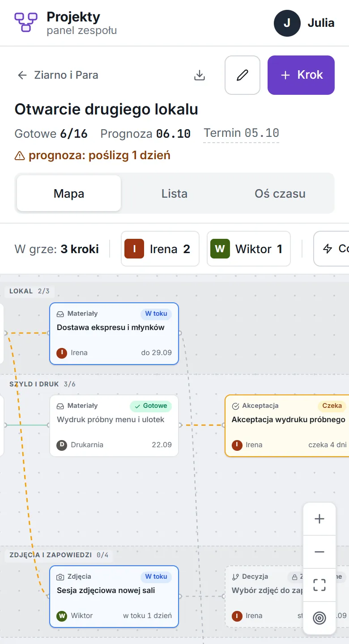
Task: Click the Gotowe badge on Wydruk próbny
Action: click(151, 406)
